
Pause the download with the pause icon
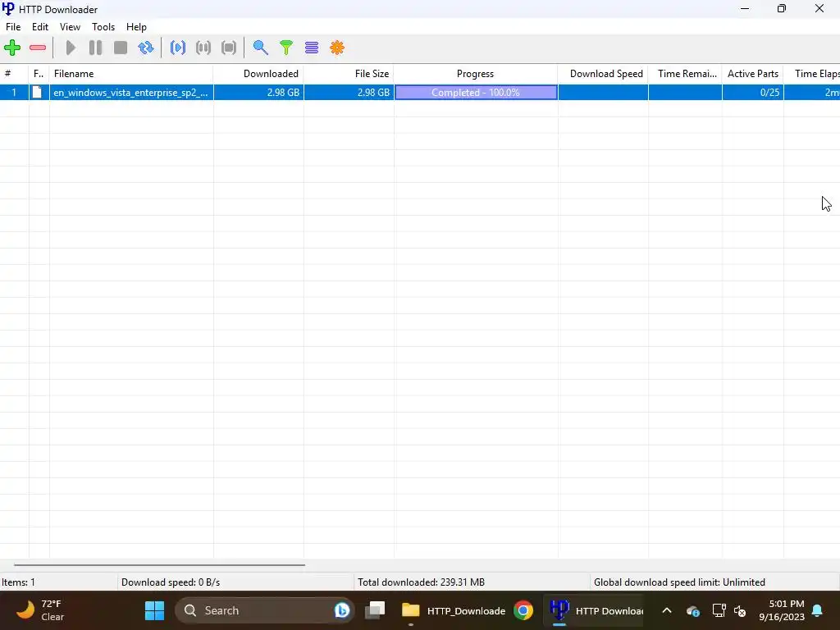point(95,48)
